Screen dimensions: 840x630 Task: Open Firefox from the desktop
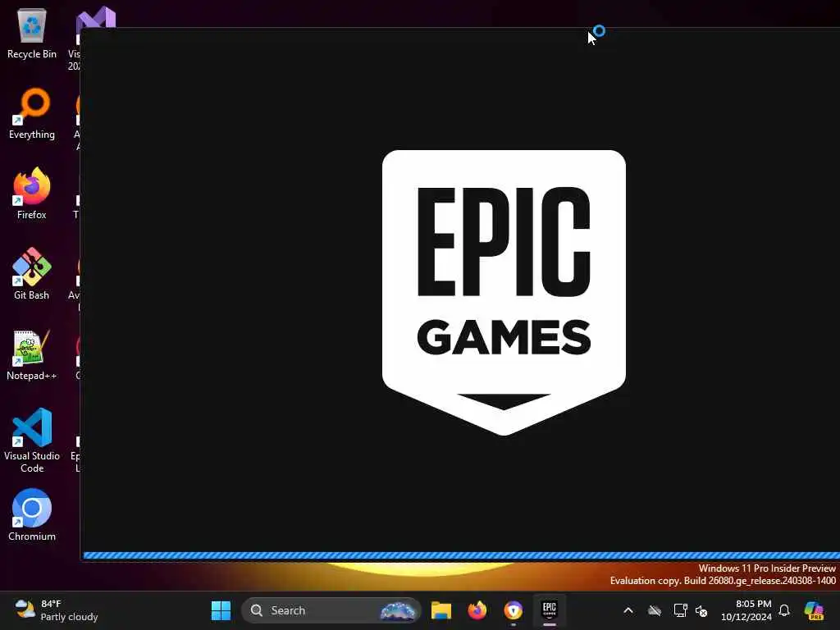32,194
